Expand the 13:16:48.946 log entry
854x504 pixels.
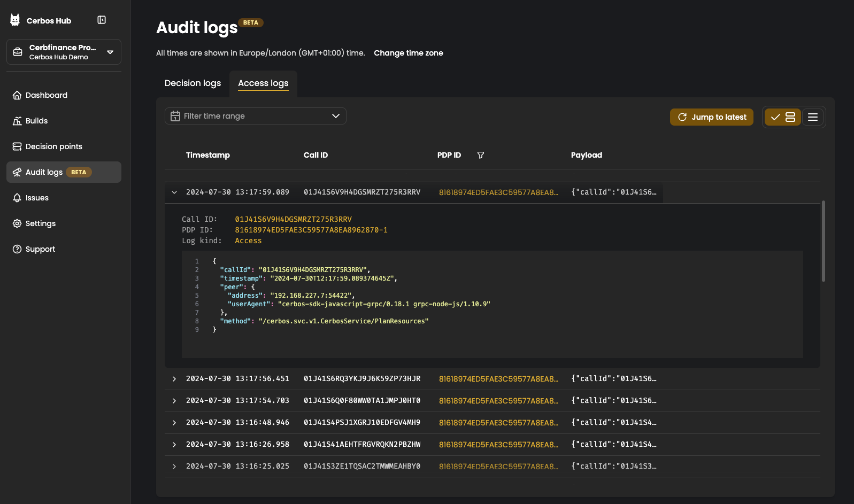click(x=174, y=423)
